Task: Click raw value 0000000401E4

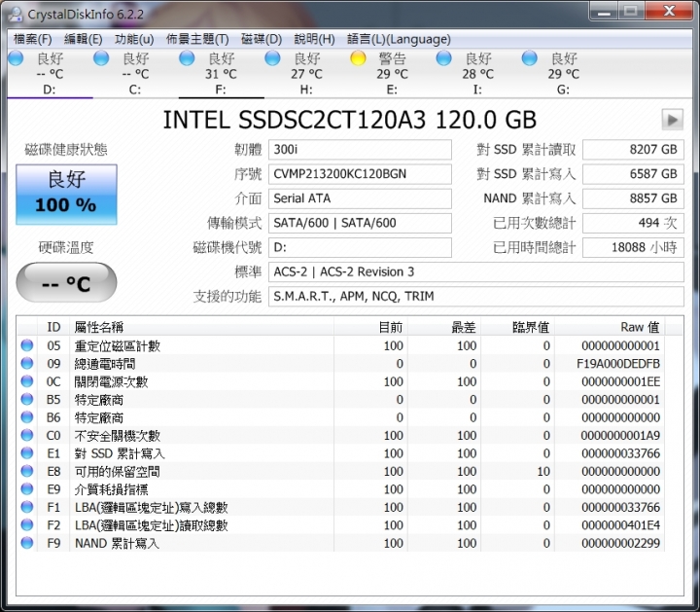Action: [x=620, y=524]
